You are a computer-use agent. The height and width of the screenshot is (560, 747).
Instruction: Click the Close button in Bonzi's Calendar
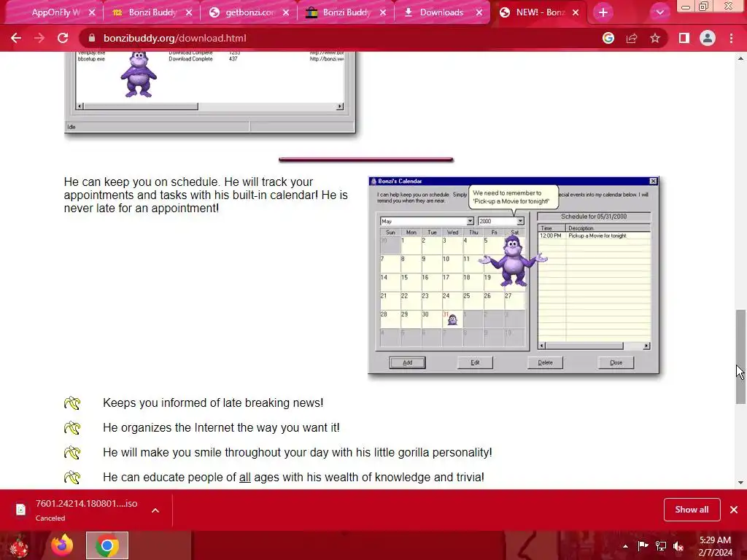[x=616, y=362]
